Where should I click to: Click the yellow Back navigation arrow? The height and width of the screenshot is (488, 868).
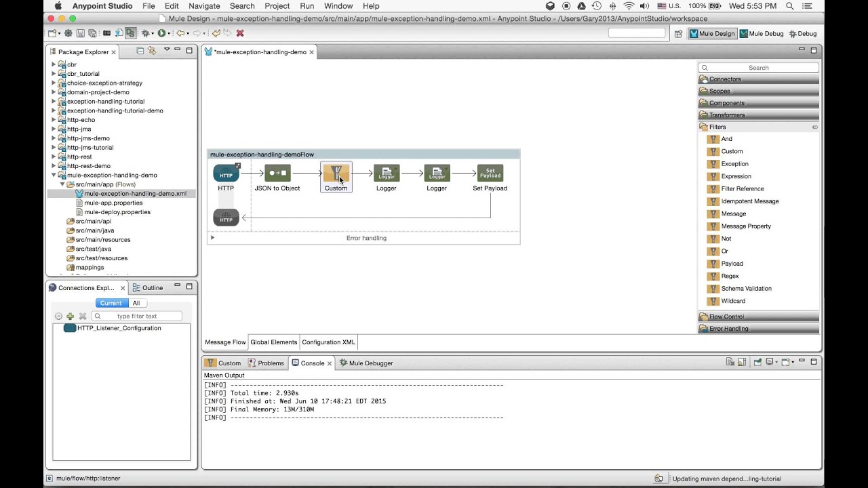[180, 33]
